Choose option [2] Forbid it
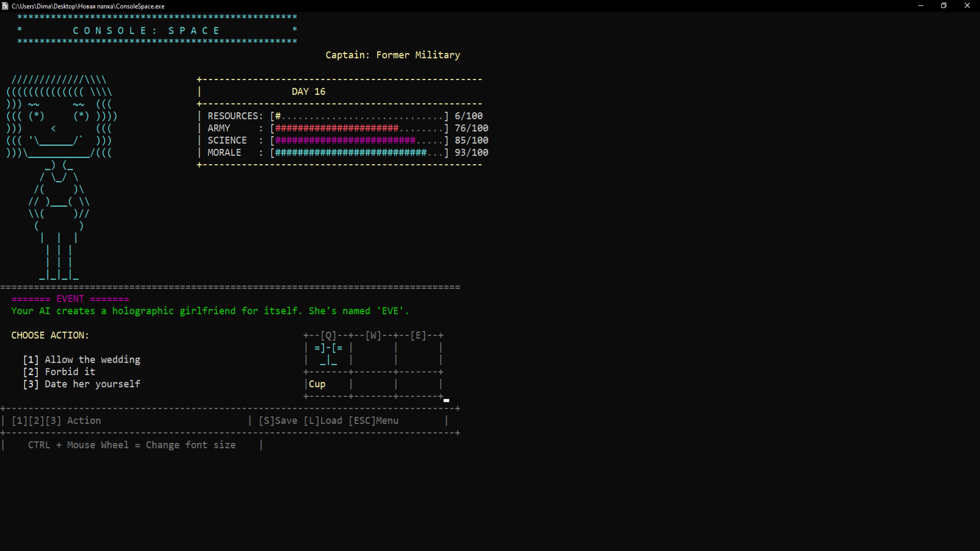The height and width of the screenshot is (551, 980). pos(59,372)
